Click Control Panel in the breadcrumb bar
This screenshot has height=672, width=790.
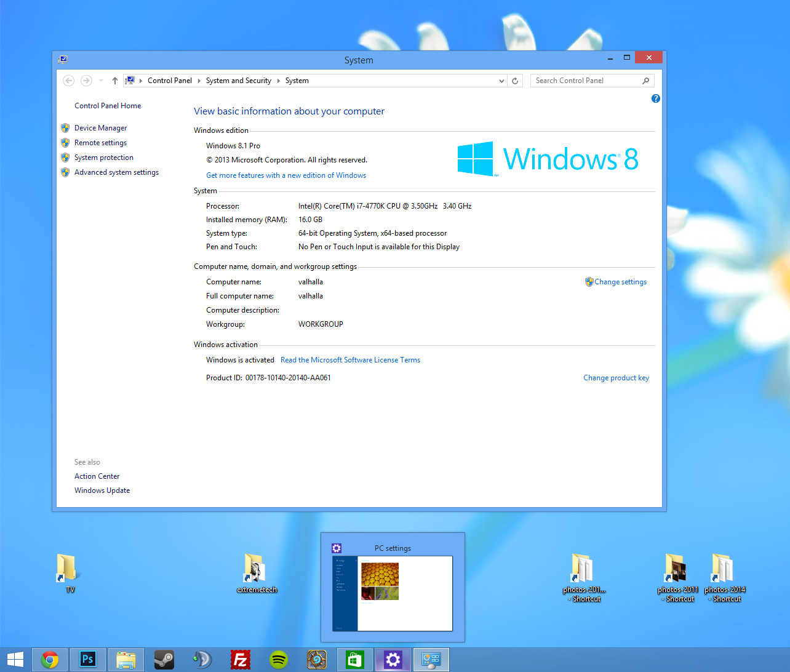coord(170,80)
